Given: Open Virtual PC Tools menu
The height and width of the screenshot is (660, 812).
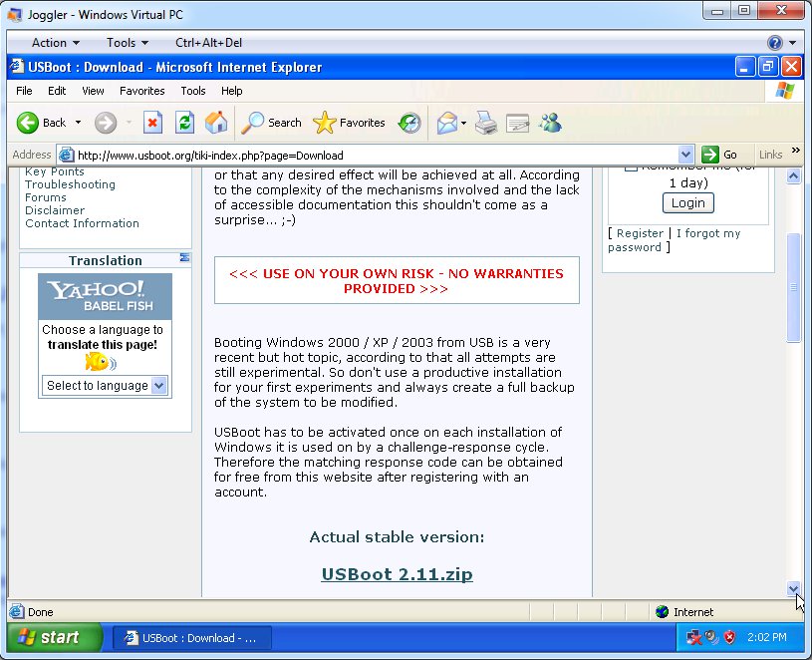Looking at the screenshot, I should point(128,43).
